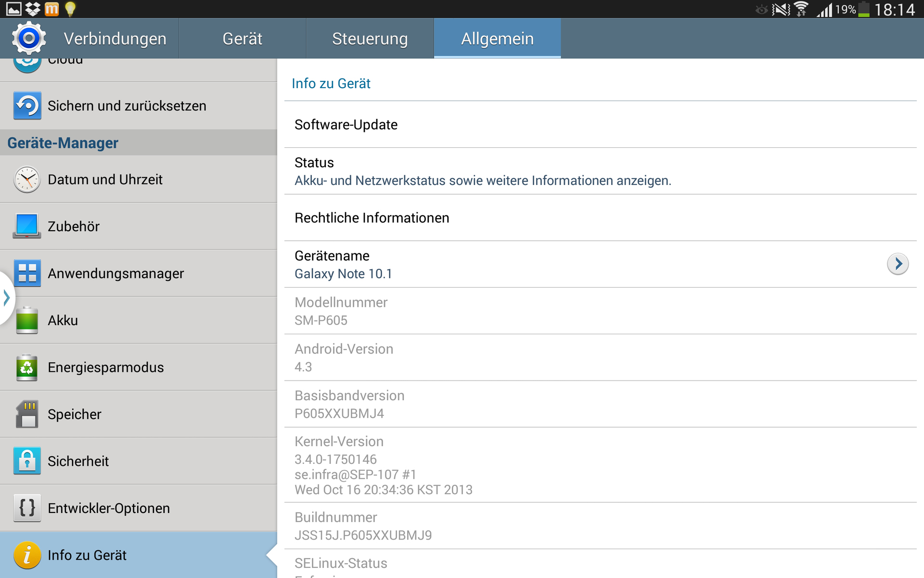Open the Zubehör accessory icon
This screenshot has width=924, height=578.
27,226
